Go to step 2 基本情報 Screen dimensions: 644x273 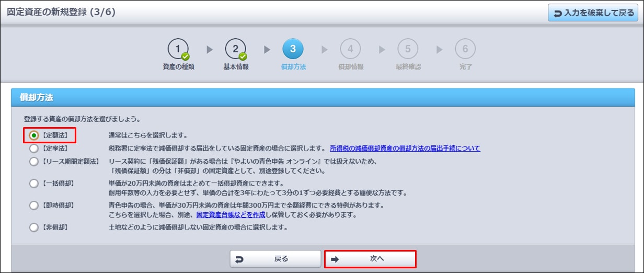[236, 54]
